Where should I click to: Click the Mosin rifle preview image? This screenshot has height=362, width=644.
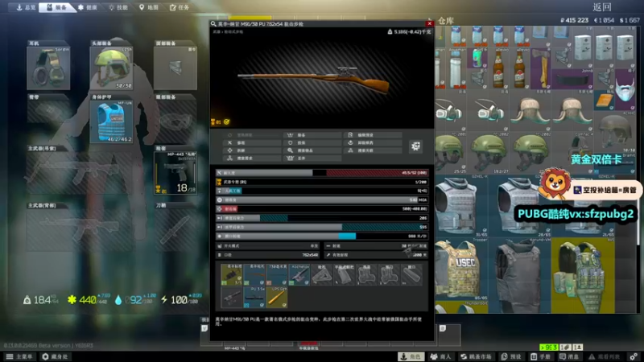(314, 80)
